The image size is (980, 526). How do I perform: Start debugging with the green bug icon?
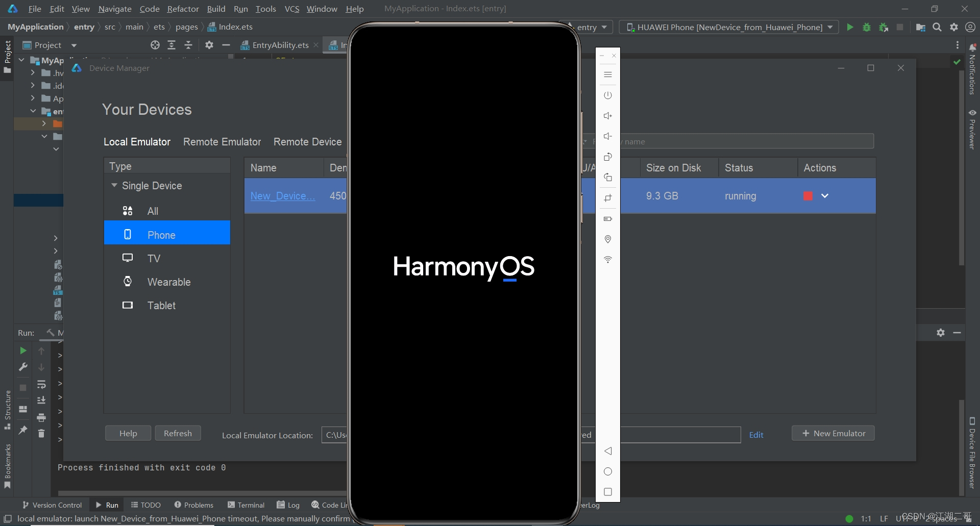[867, 27]
